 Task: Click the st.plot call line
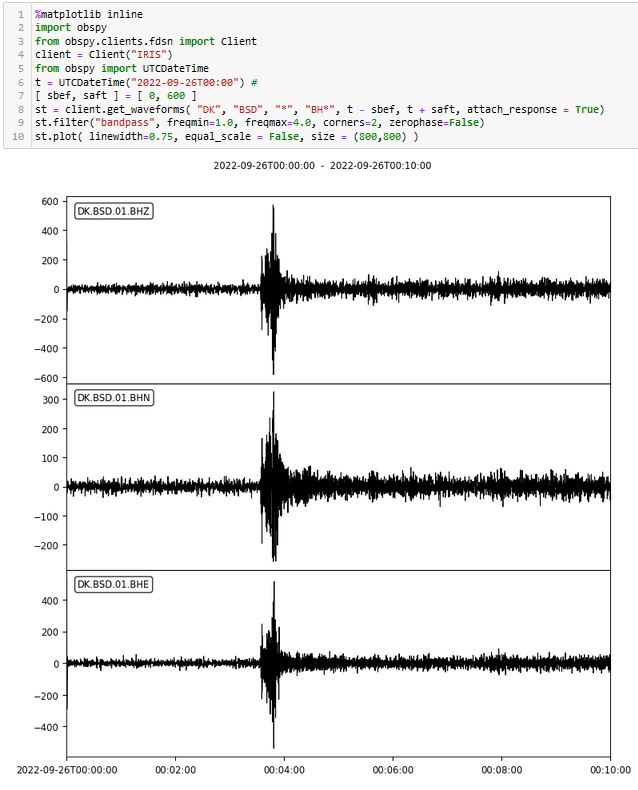[226, 137]
